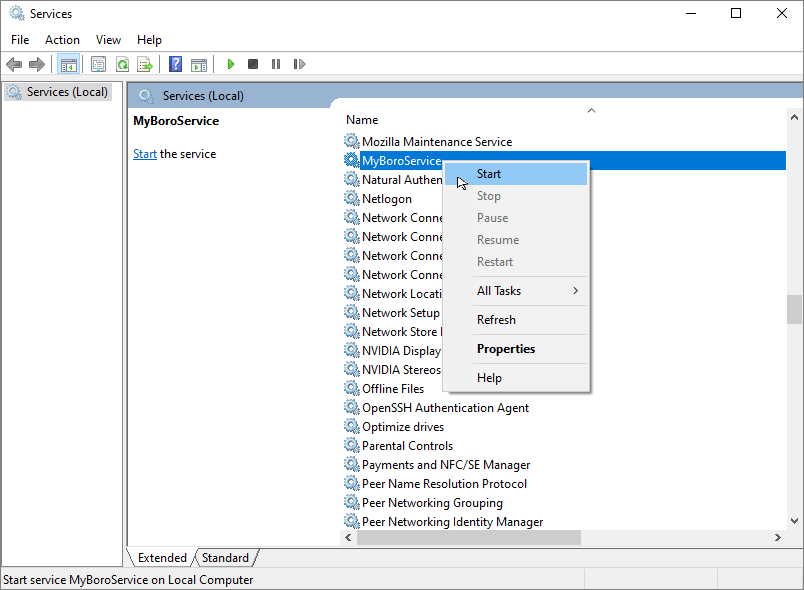The image size is (804, 590).
Task: Open the View menu
Action: [x=108, y=40]
